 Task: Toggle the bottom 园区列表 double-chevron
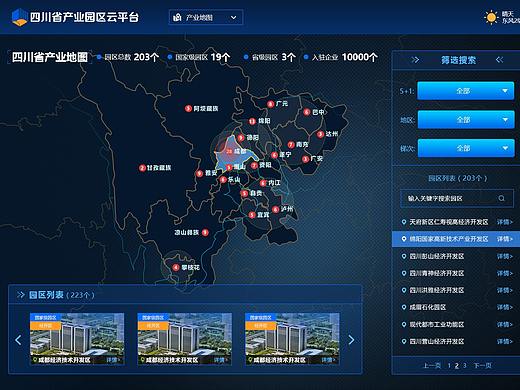click(x=21, y=295)
